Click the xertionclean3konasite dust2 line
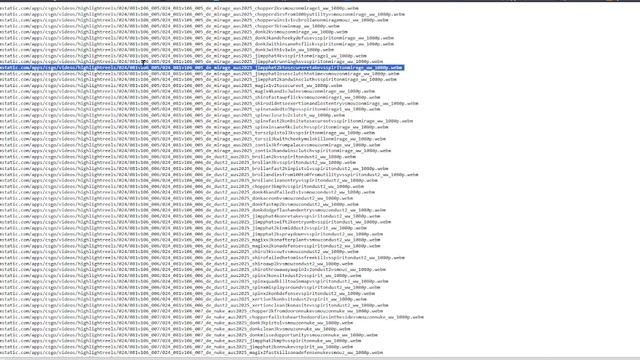 tap(194, 305)
